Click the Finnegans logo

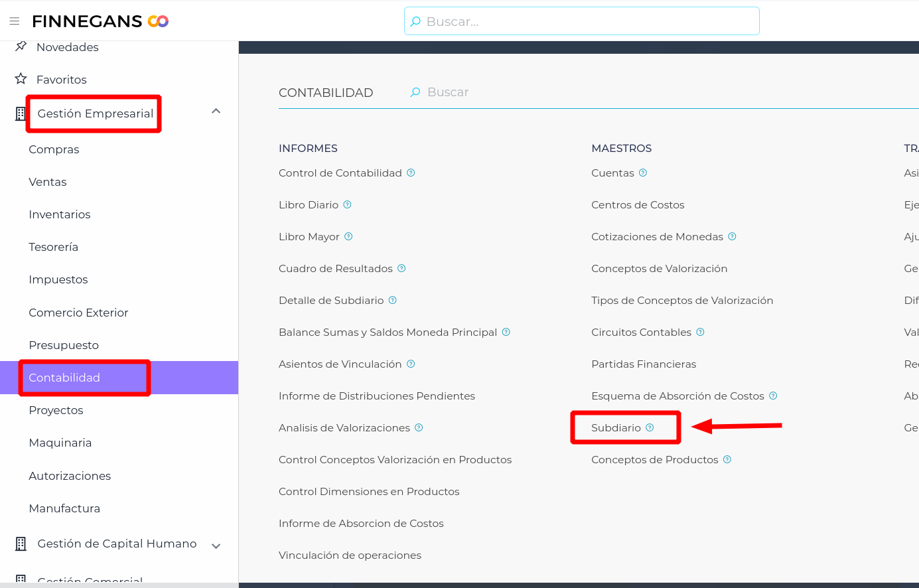click(x=100, y=21)
